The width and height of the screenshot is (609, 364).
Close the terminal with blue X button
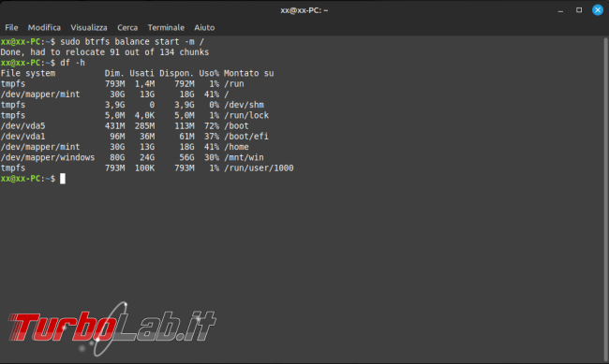[598, 10]
